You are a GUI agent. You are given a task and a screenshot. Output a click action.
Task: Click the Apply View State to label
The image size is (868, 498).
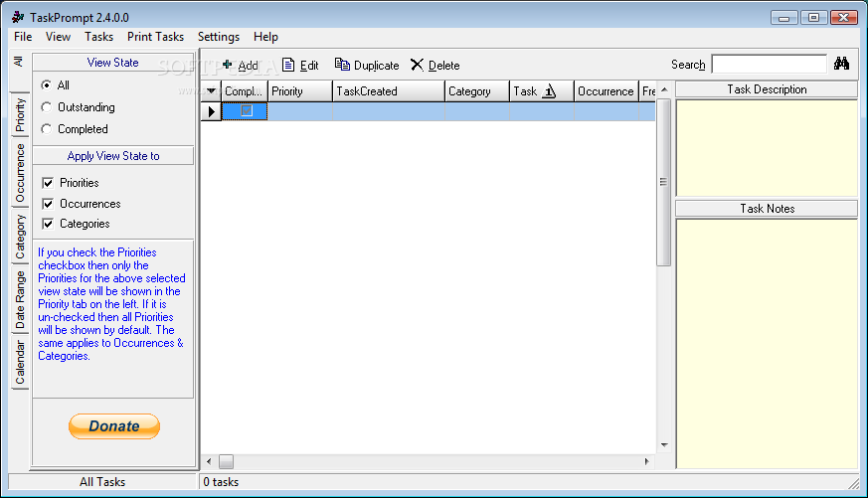coord(113,156)
